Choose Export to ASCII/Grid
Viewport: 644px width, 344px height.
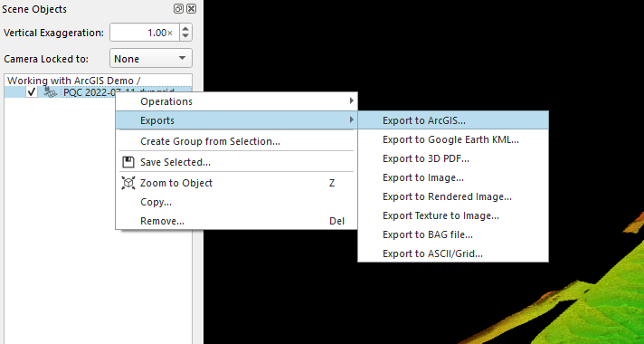tap(453, 253)
